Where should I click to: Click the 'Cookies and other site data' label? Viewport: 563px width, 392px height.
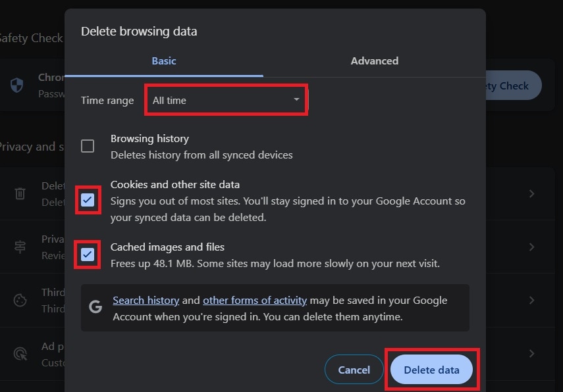point(175,184)
